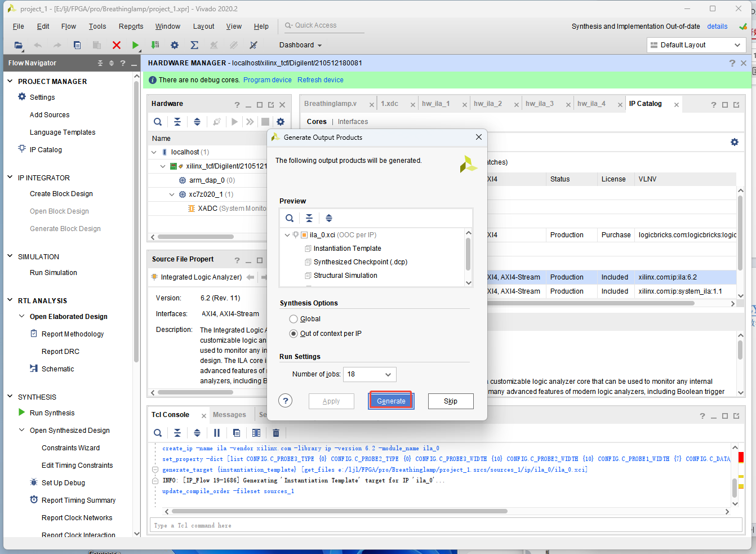The height and width of the screenshot is (554, 756).
Task: Open the Flow menu
Action: click(x=69, y=26)
